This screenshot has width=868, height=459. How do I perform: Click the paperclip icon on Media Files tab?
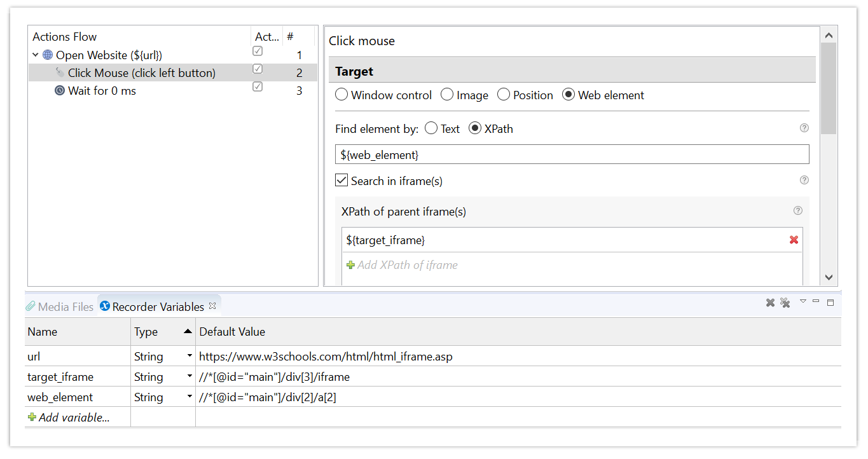pyautogui.click(x=31, y=306)
